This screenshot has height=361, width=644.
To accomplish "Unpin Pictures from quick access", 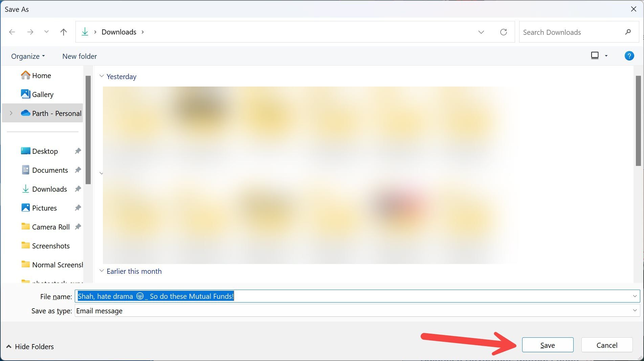I will [78, 208].
